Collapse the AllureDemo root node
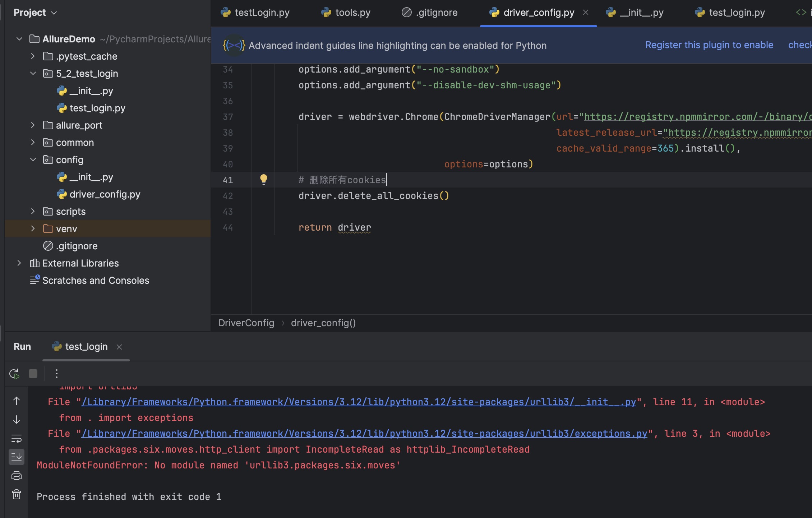This screenshot has width=812, height=518. click(19, 39)
